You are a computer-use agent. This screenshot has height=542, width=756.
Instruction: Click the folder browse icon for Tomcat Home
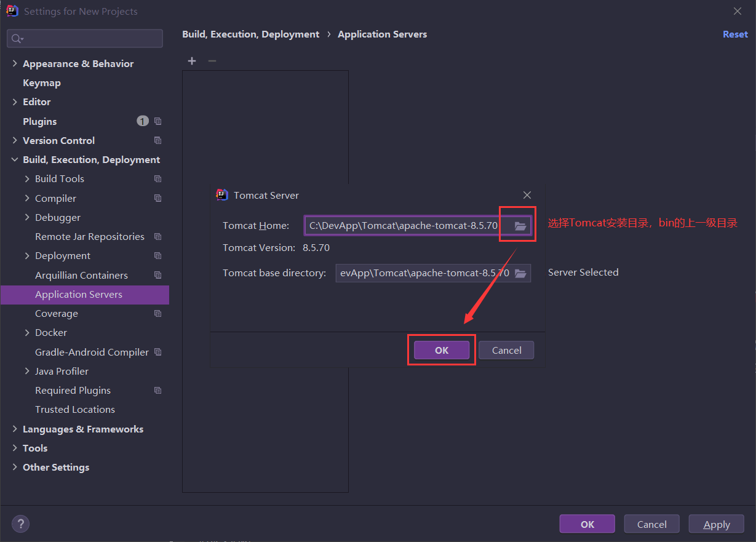tap(520, 226)
